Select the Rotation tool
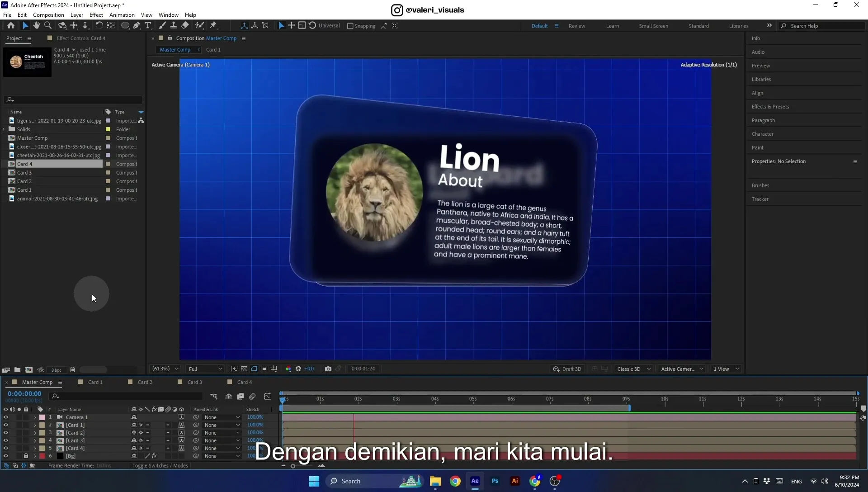Image resolution: width=868 pixels, height=492 pixels. [x=99, y=26]
